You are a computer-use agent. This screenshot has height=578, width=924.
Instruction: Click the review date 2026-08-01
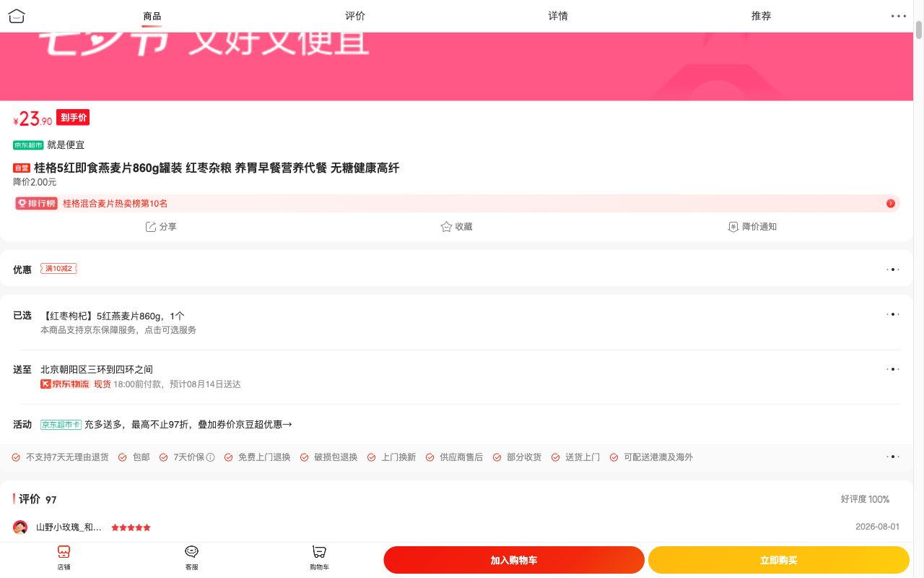point(877,527)
